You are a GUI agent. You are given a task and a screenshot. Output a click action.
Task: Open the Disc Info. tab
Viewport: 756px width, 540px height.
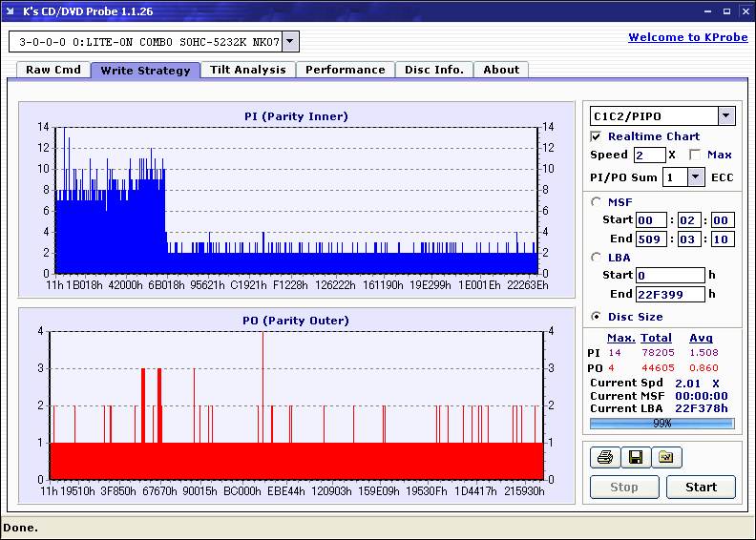433,70
